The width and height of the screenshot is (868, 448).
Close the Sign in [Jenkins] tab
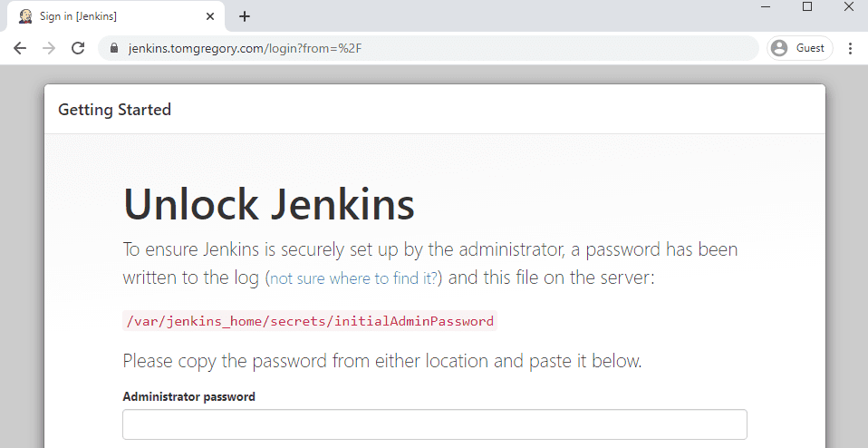tap(210, 16)
